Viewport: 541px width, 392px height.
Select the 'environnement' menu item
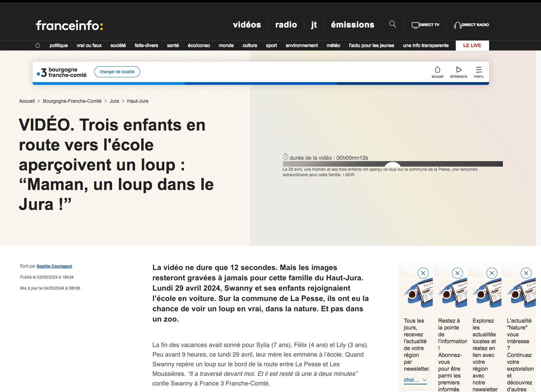pyautogui.click(x=301, y=45)
